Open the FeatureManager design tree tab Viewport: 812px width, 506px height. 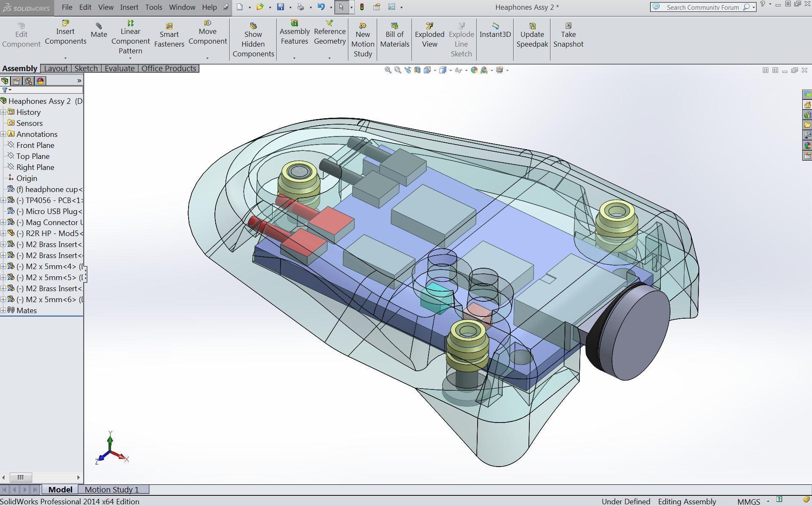[5, 81]
